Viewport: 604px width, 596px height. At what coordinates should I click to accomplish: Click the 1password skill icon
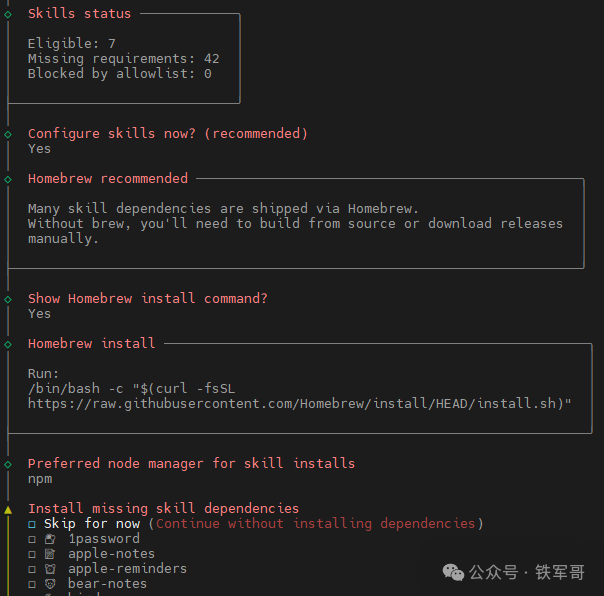[x=50, y=539]
